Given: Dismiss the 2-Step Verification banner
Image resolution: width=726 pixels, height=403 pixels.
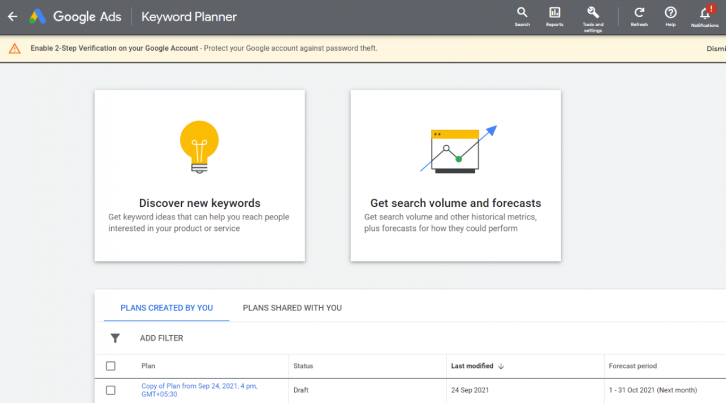Looking at the screenshot, I should click(716, 48).
